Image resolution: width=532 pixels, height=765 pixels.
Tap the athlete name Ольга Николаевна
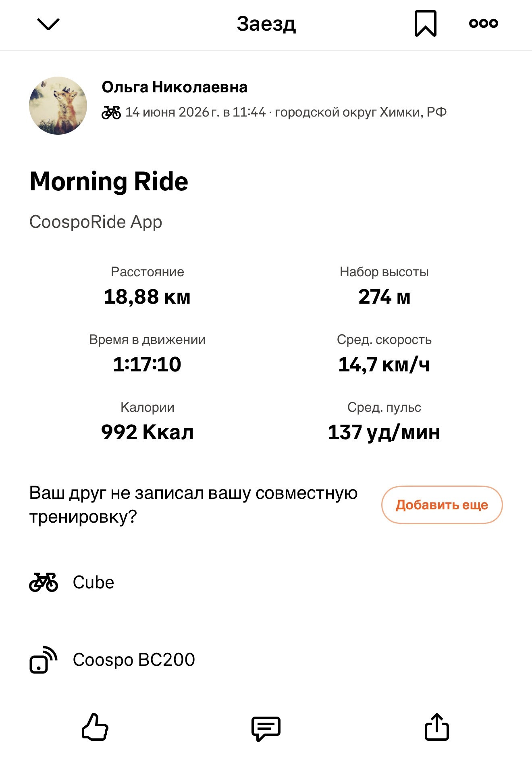(x=175, y=87)
